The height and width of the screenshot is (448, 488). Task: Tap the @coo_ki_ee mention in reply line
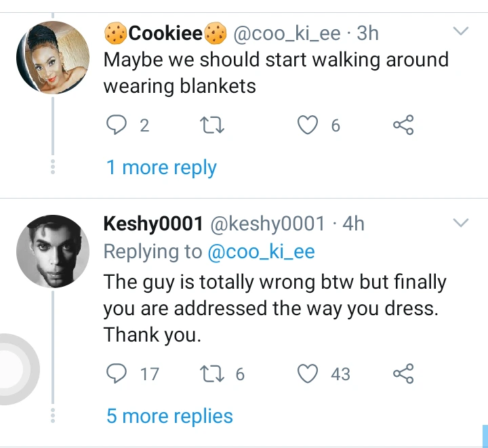pyautogui.click(x=261, y=251)
